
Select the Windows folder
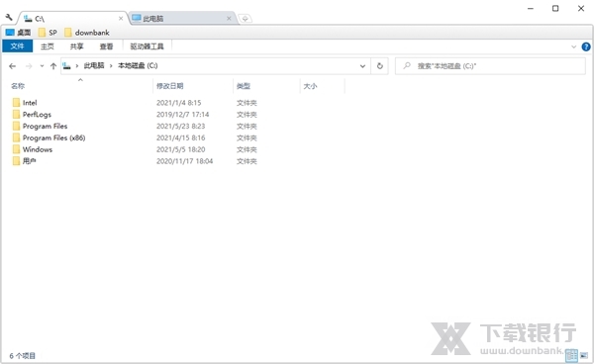[38, 149]
